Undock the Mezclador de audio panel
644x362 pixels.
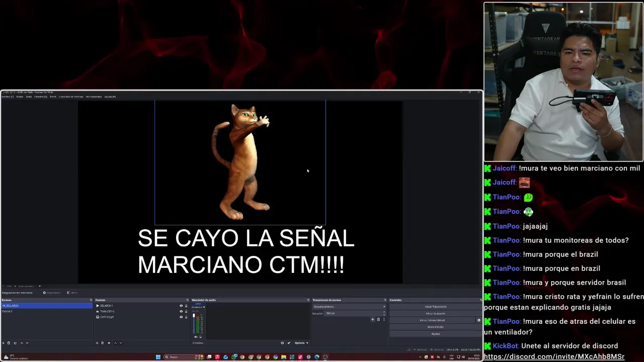coord(308,300)
